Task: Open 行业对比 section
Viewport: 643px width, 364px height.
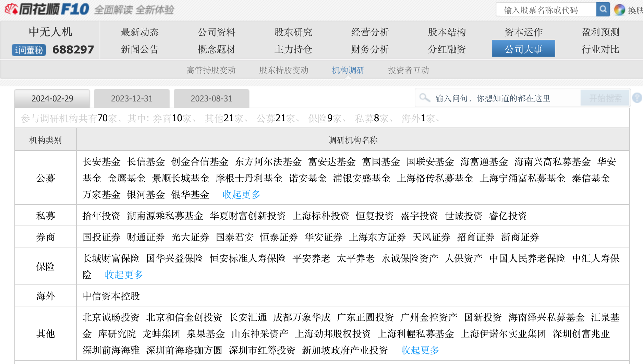Action: click(600, 49)
